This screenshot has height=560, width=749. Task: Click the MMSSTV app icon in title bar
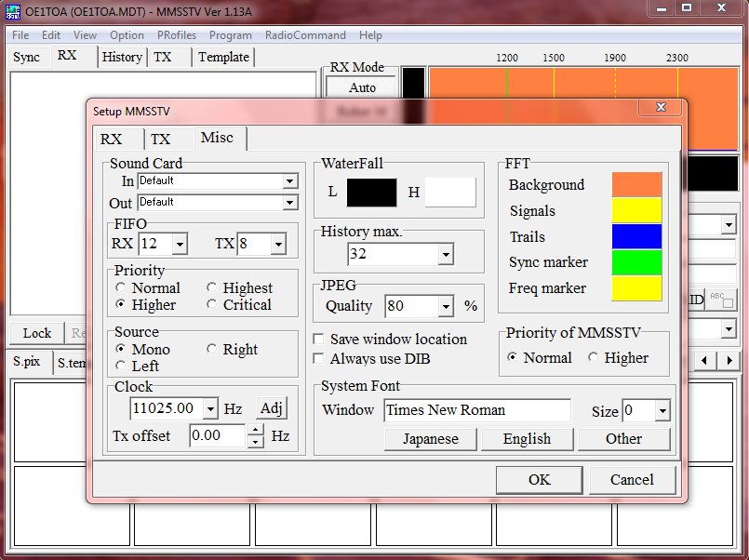coord(13,11)
